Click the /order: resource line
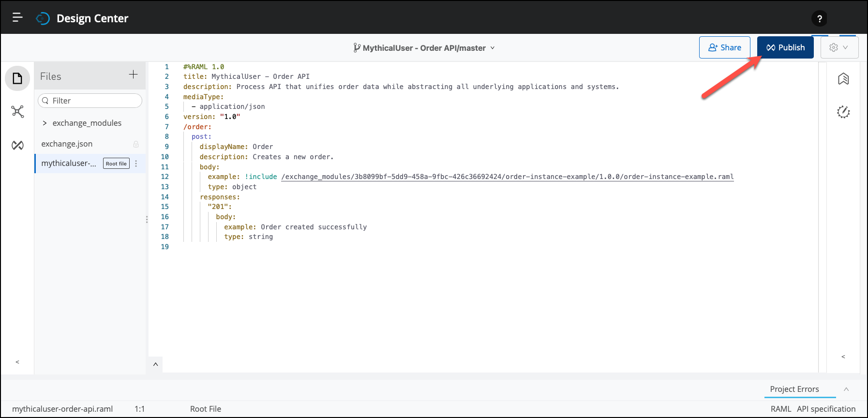Viewport: 868px width, 418px height. [x=197, y=127]
